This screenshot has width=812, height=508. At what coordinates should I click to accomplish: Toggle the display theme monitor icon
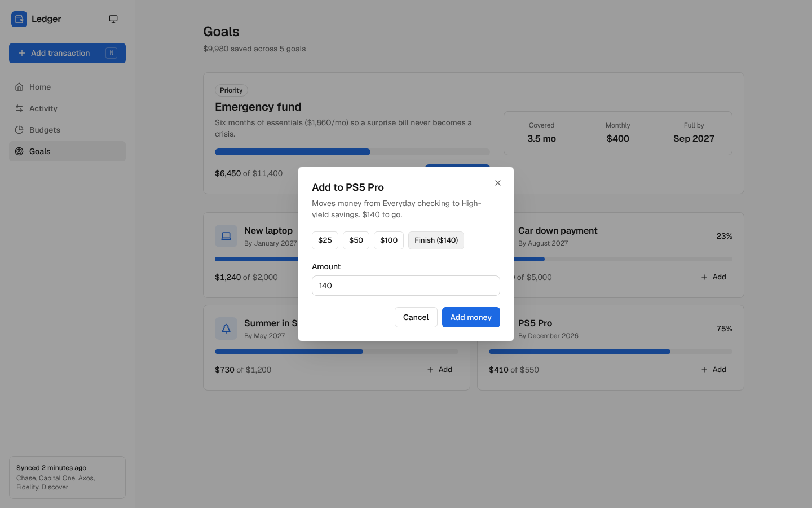coord(113,19)
